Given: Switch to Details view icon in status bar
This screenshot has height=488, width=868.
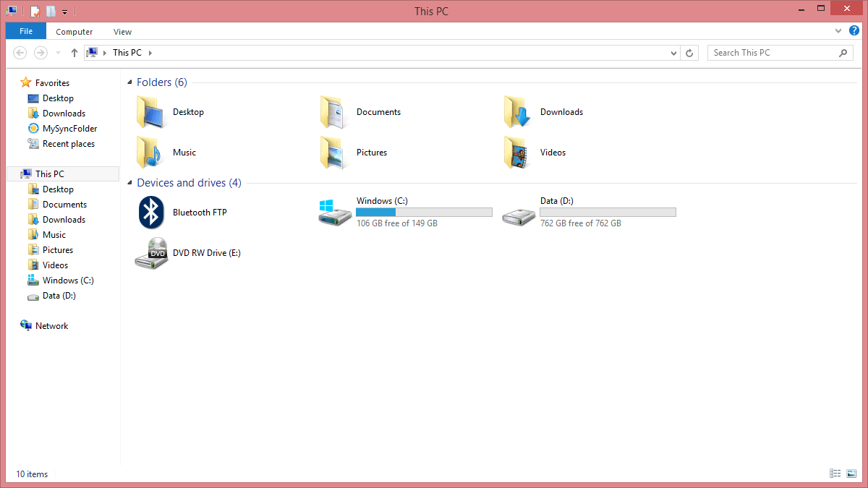Looking at the screenshot, I should pyautogui.click(x=835, y=474).
